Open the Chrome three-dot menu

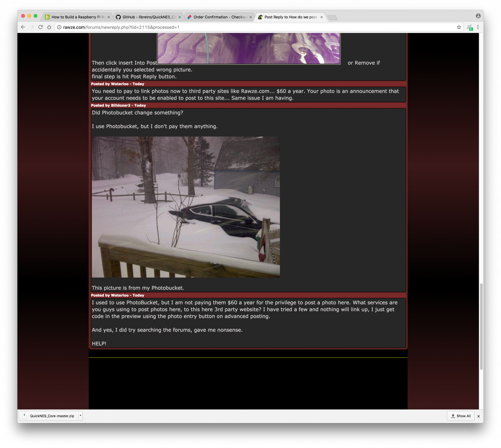pos(478,27)
